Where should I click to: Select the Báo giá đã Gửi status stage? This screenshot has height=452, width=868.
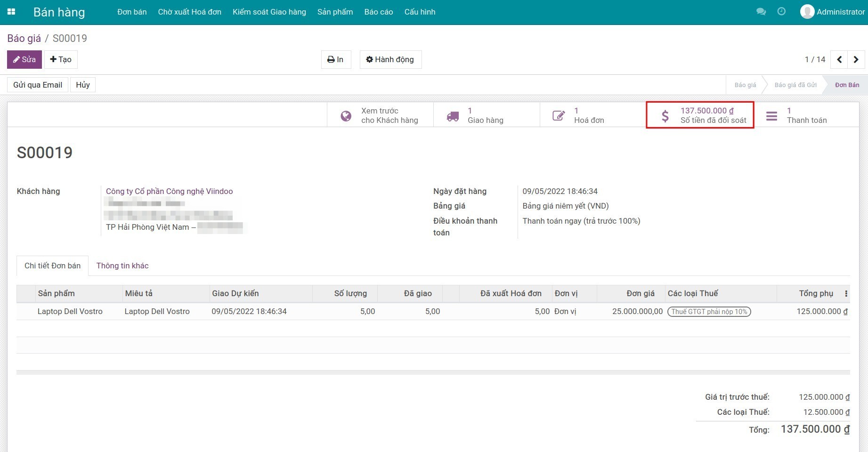[795, 85]
